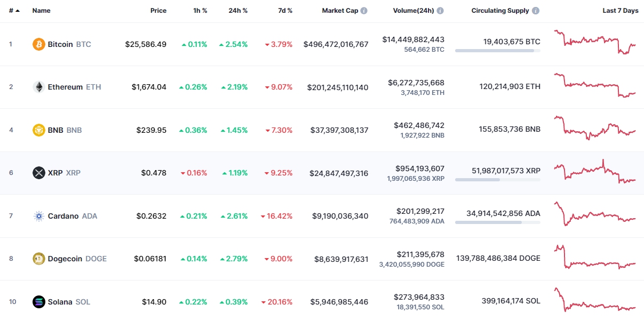Click Cardano's market cap value $9,190,036,340

pos(340,216)
